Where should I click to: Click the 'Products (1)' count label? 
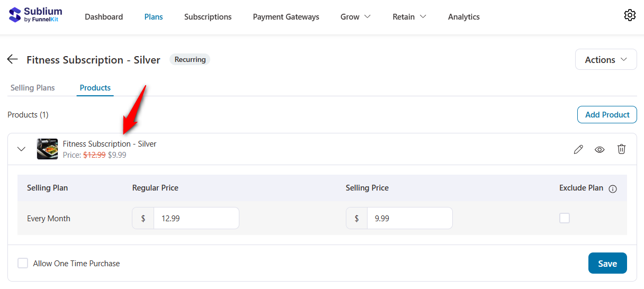click(x=28, y=114)
